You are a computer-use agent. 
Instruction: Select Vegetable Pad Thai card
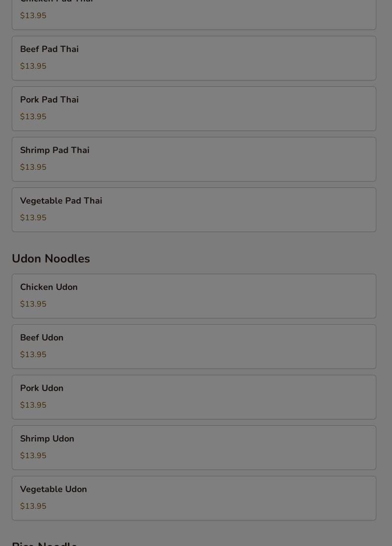[x=194, y=209]
